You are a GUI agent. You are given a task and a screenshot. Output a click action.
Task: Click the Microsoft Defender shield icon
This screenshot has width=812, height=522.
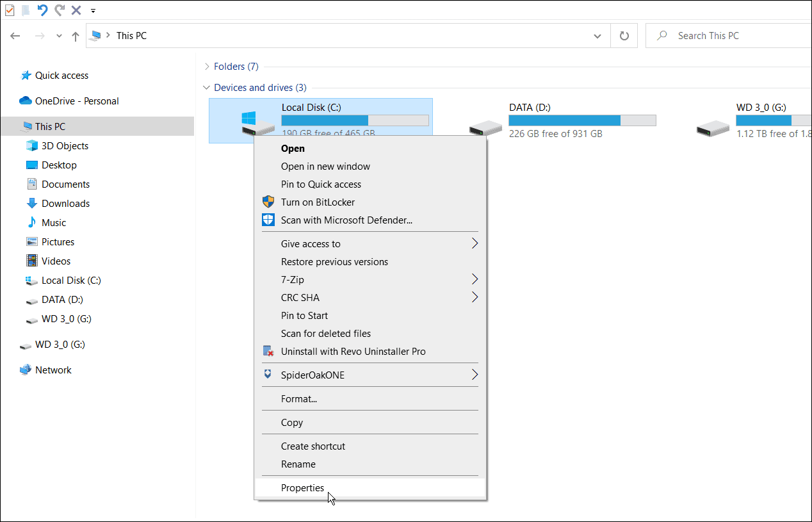pos(268,220)
